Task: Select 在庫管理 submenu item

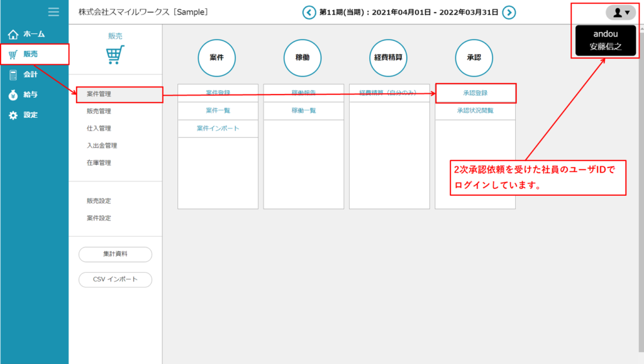Action: click(99, 163)
